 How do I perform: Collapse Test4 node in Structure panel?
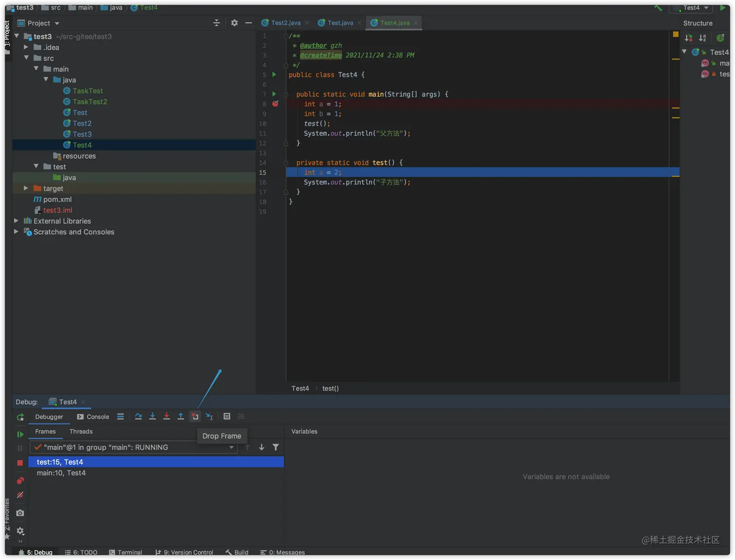pos(684,52)
